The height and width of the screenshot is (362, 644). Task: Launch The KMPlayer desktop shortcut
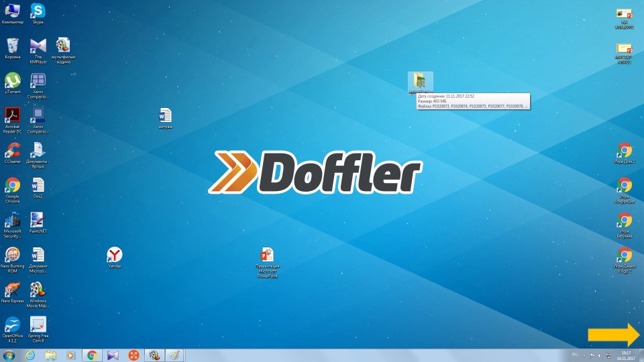38,50
